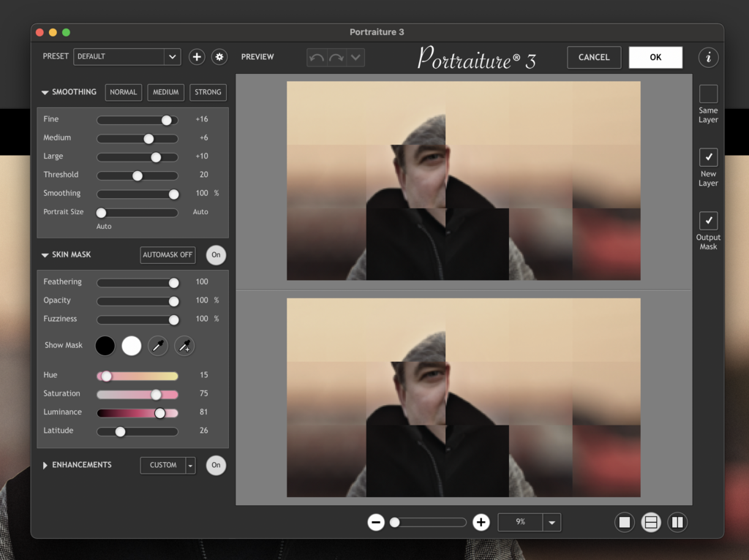Click the zoom level slider handle
Screen dimensions: 749x560
pyautogui.click(x=394, y=522)
